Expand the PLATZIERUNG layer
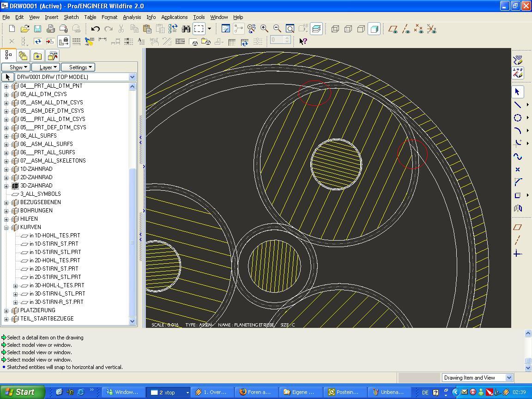The width and height of the screenshot is (532, 399). pyautogui.click(x=6, y=311)
